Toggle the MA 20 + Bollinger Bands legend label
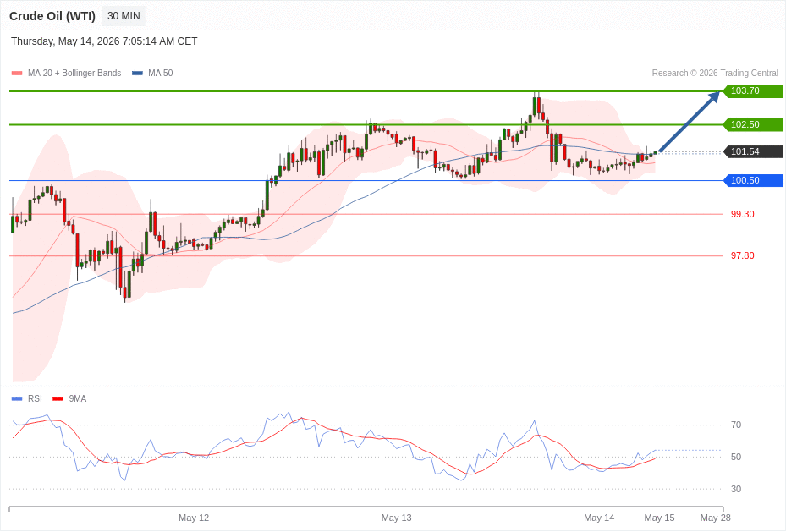The height and width of the screenshot is (532, 786). [x=74, y=73]
